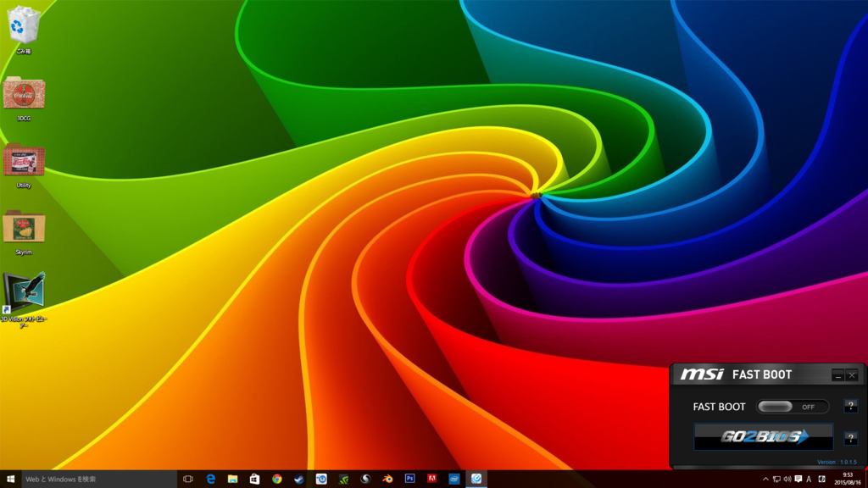Close the MSI Fast Boot window

[x=852, y=375]
